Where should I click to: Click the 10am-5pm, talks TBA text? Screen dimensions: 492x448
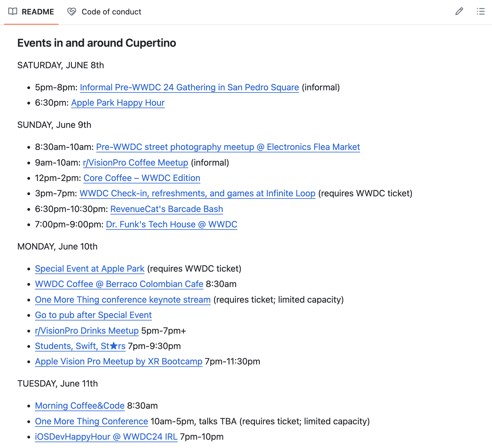click(193, 421)
